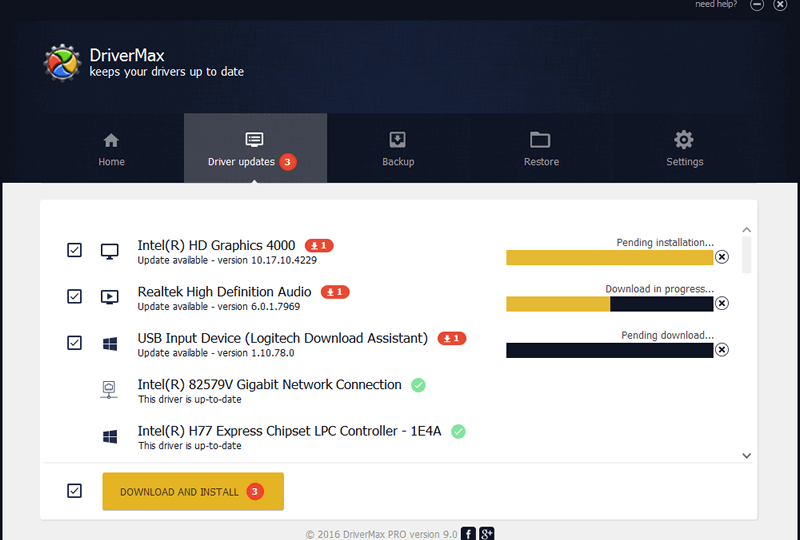Image resolution: width=800 pixels, height=540 pixels.
Task: Open the Home tab
Action: tap(111, 149)
